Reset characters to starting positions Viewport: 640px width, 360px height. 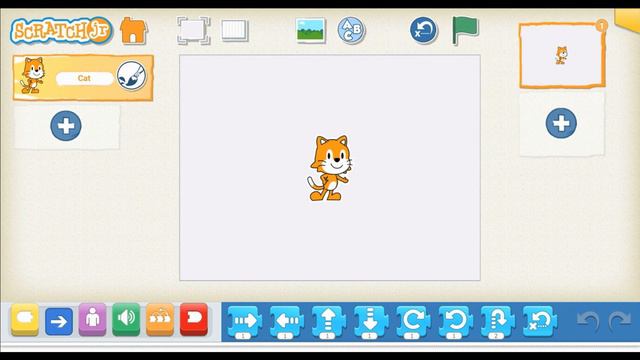(x=424, y=30)
